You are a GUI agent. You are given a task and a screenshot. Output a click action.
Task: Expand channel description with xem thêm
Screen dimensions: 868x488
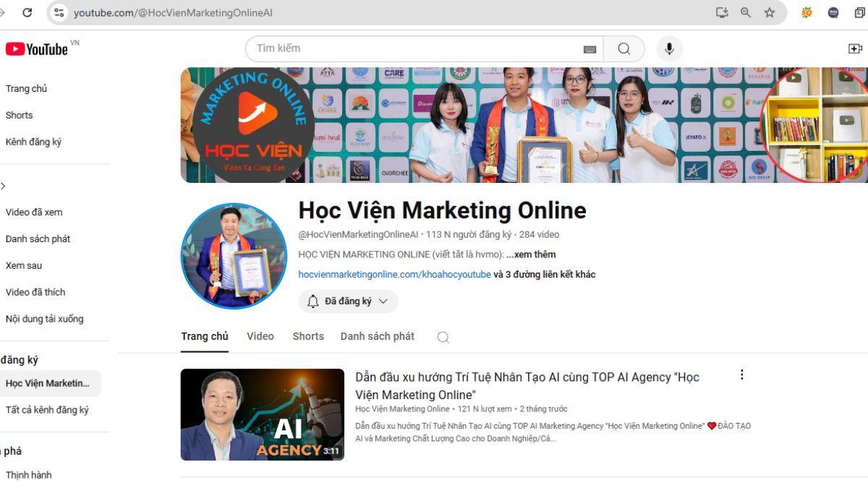531,254
